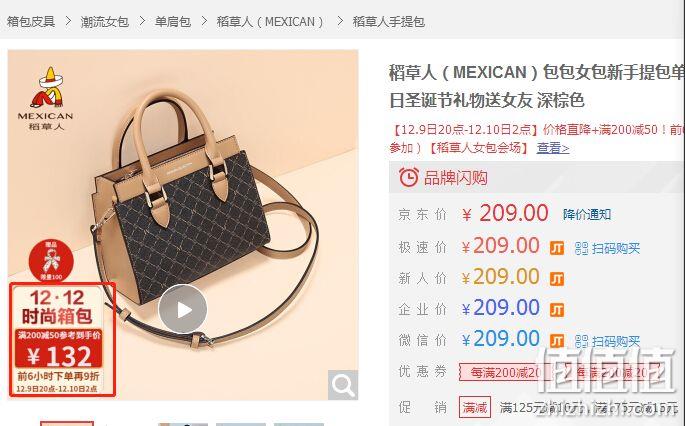Click the orange badge icon beside 新人价
685x426 pixels.
557,279
